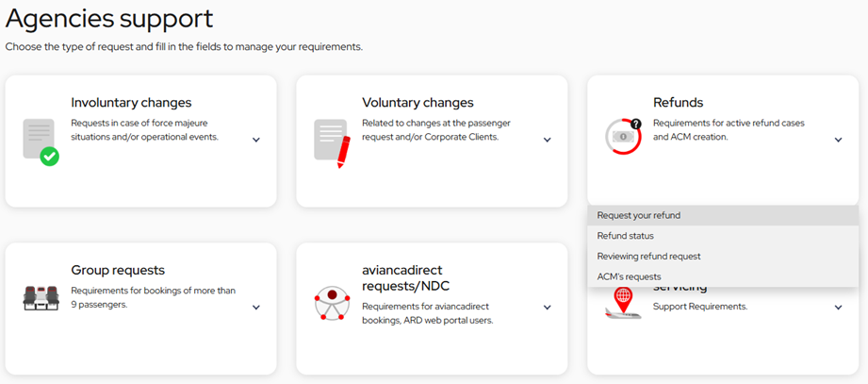Image resolution: width=868 pixels, height=384 pixels.
Task: Expand the Involuntary changes chevron
Action: click(x=256, y=141)
